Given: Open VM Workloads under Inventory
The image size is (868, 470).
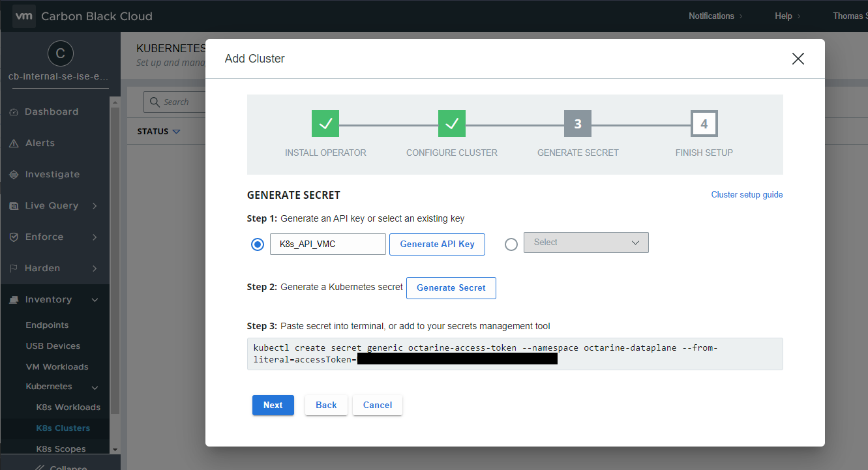Looking at the screenshot, I should click(57, 367).
